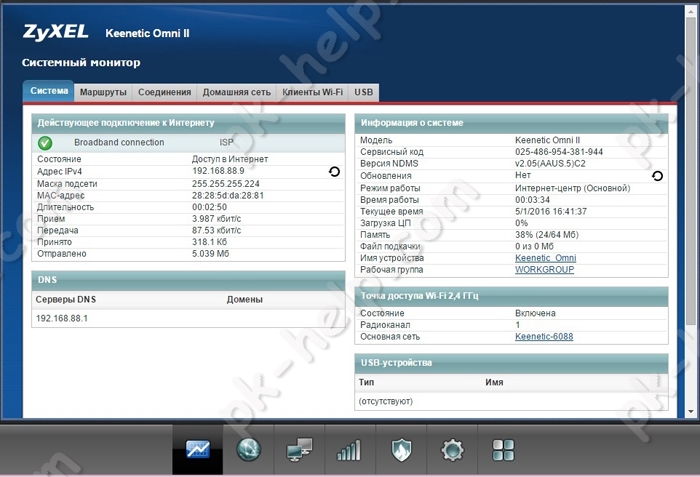Viewport: 700px width, 477px height.
Task: Switch to the Маршруты tab
Action: 103,92
